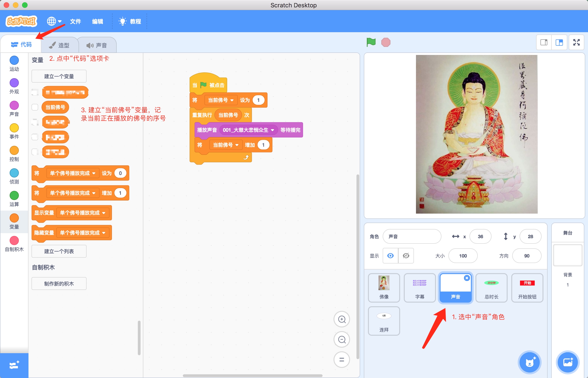The width and height of the screenshot is (588, 378).
Task: Click 制作新的积木 button
Action: [x=59, y=283]
